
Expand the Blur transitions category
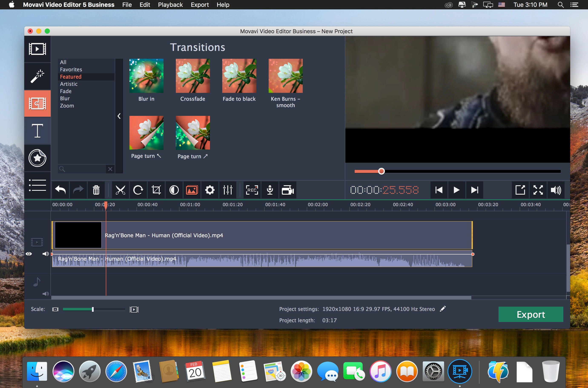[65, 98]
